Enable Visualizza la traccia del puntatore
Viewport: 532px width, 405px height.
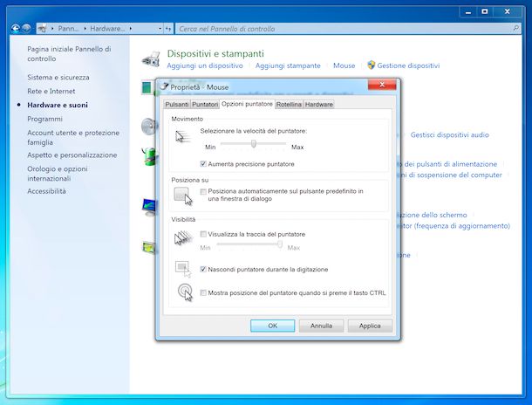[203, 234]
